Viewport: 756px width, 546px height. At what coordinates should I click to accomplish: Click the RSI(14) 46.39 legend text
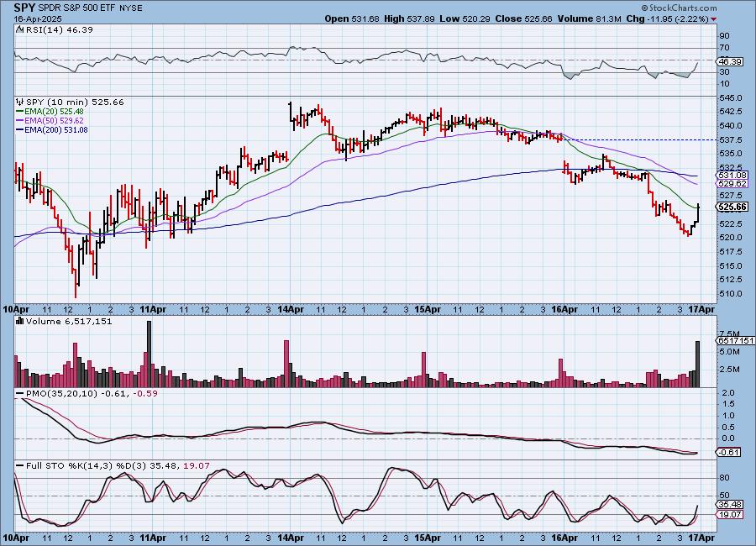click(x=60, y=29)
